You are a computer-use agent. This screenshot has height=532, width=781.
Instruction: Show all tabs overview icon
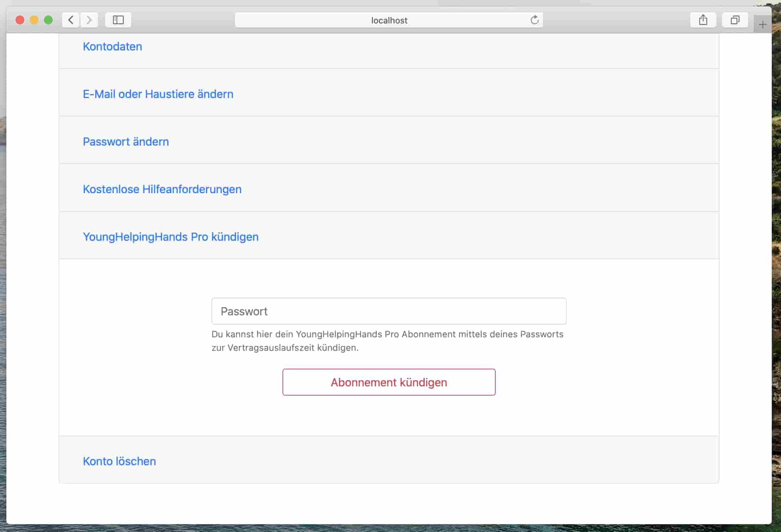(x=735, y=20)
